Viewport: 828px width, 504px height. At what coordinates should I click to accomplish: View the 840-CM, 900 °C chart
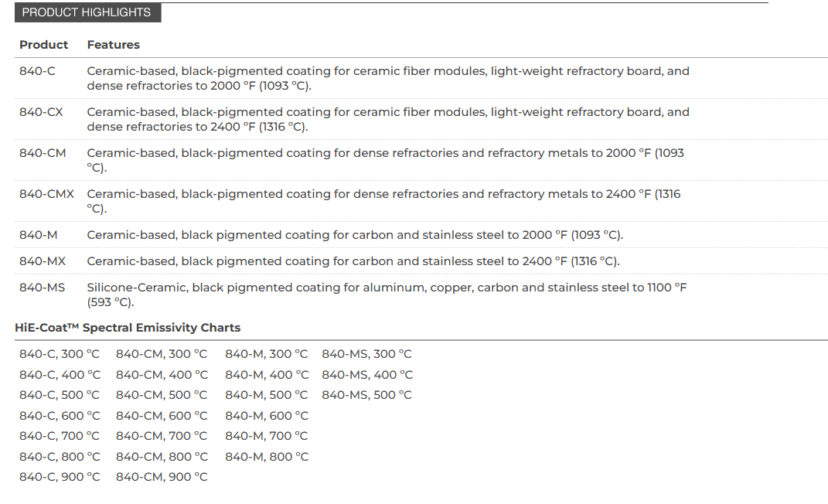click(x=162, y=476)
